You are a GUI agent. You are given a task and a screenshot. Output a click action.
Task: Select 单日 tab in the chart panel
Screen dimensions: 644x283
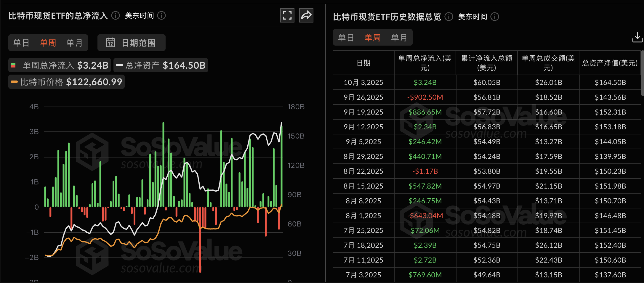pos(21,43)
